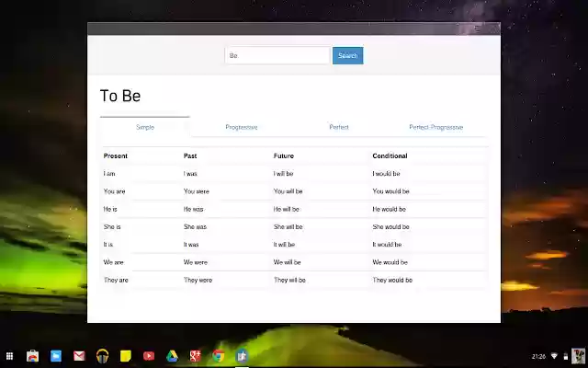The width and height of the screenshot is (588, 368).
Task: Open Chrome browser from the shelf
Action: coord(219,356)
